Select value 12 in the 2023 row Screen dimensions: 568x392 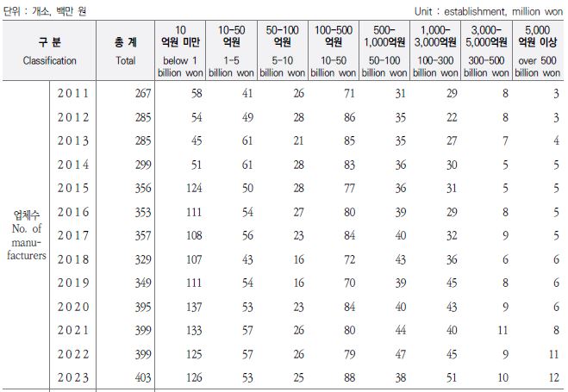[x=554, y=377]
